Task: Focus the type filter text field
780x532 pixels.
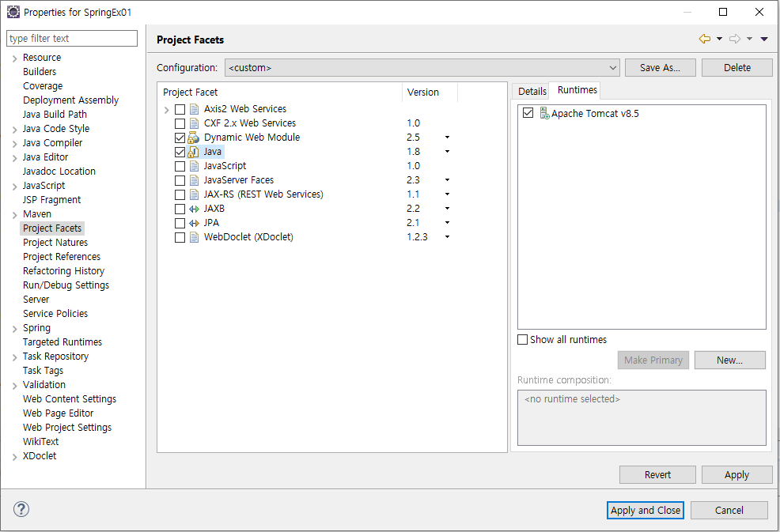Action: point(72,38)
